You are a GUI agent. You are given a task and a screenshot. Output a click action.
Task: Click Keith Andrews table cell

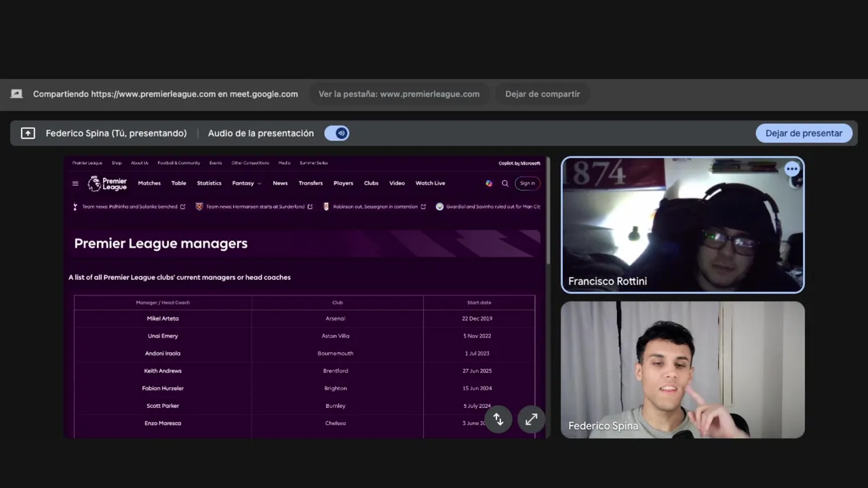(x=163, y=371)
